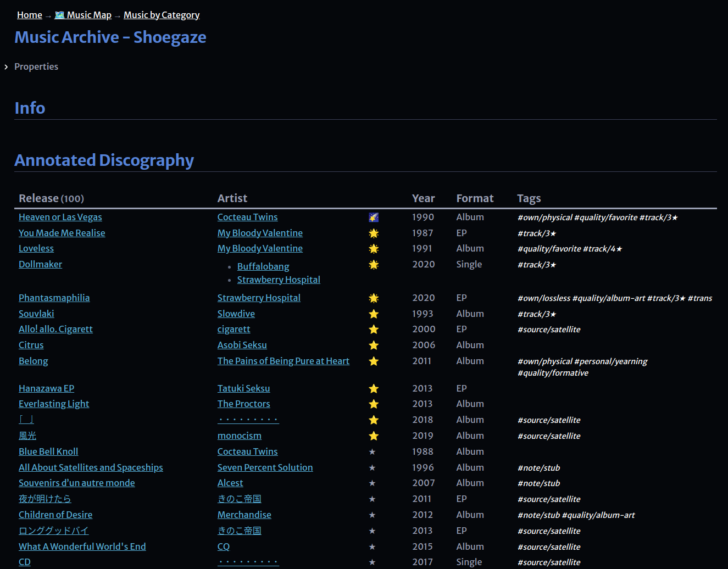Click gold star in 2018 album row
728x569 pixels.
pyautogui.click(x=374, y=420)
